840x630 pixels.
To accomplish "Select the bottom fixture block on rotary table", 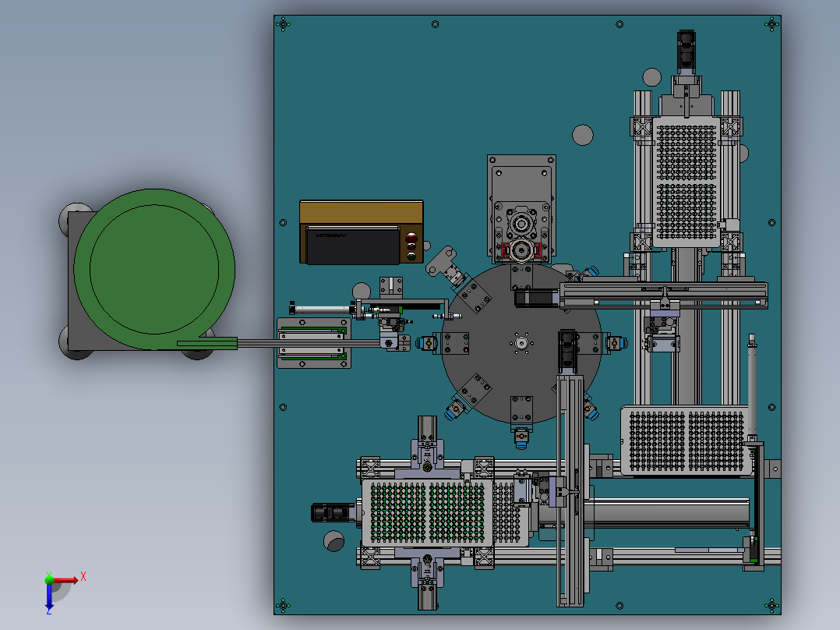I will click(x=521, y=409).
